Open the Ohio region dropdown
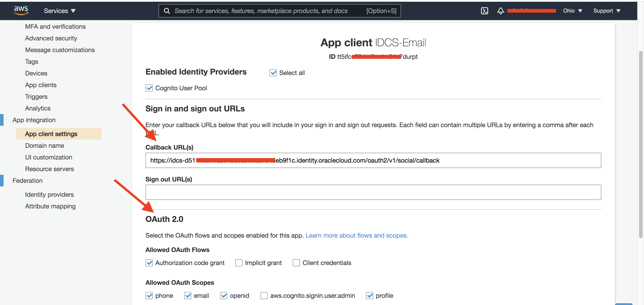The width and height of the screenshot is (644, 305). [x=572, y=11]
